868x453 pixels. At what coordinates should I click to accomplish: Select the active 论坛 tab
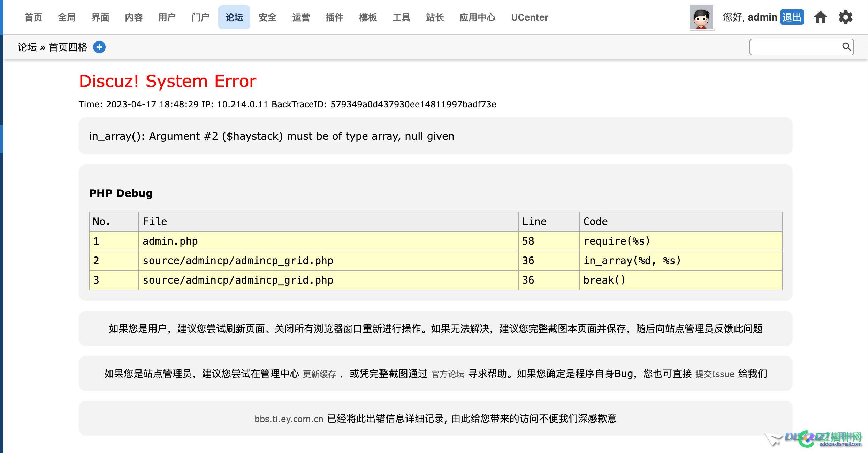[234, 17]
